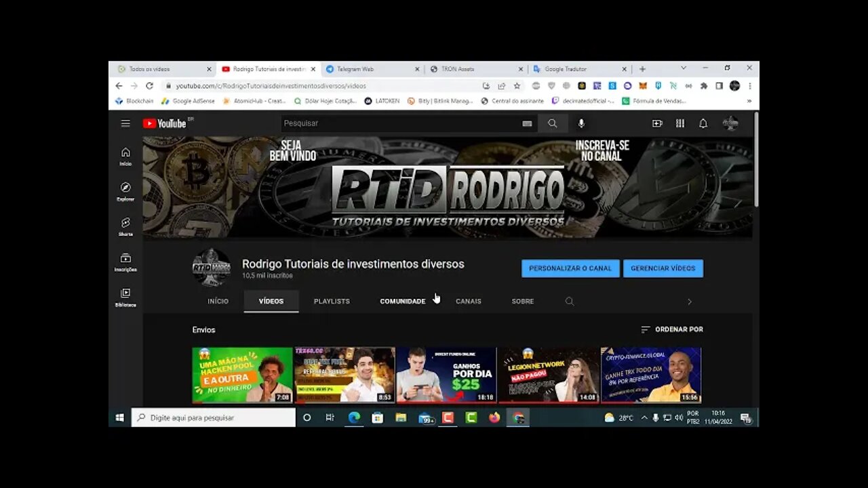868x488 pixels.
Task: Click the Windows taskbar search box
Action: (x=214, y=418)
